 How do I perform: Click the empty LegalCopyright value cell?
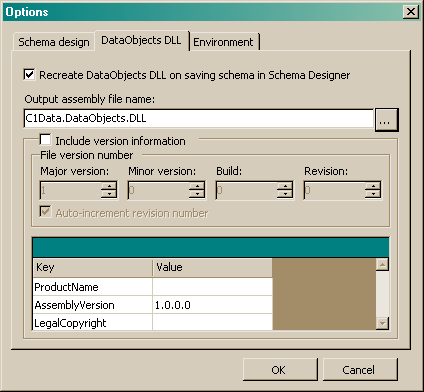[212, 322]
